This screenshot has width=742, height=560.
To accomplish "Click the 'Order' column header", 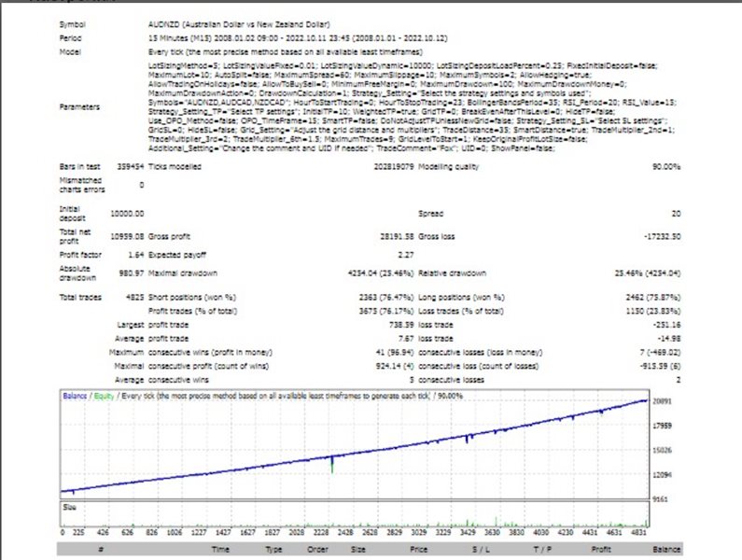I will coord(317,549).
